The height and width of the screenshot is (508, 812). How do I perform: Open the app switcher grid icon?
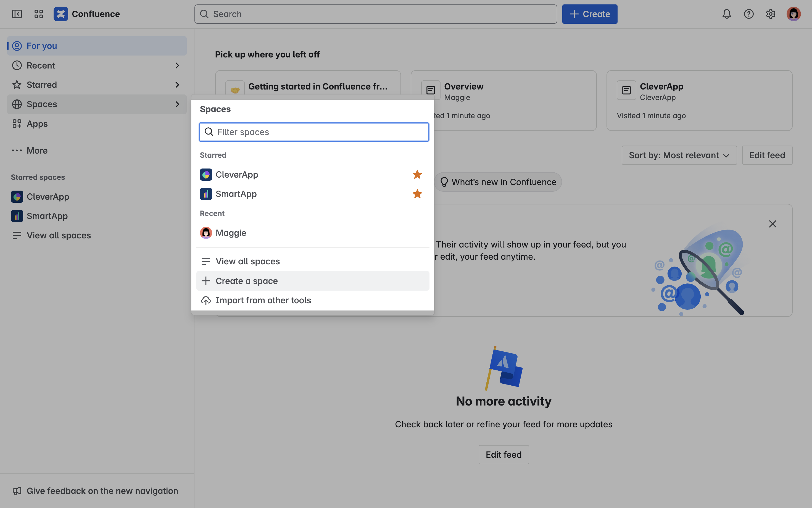pyautogui.click(x=38, y=14)
